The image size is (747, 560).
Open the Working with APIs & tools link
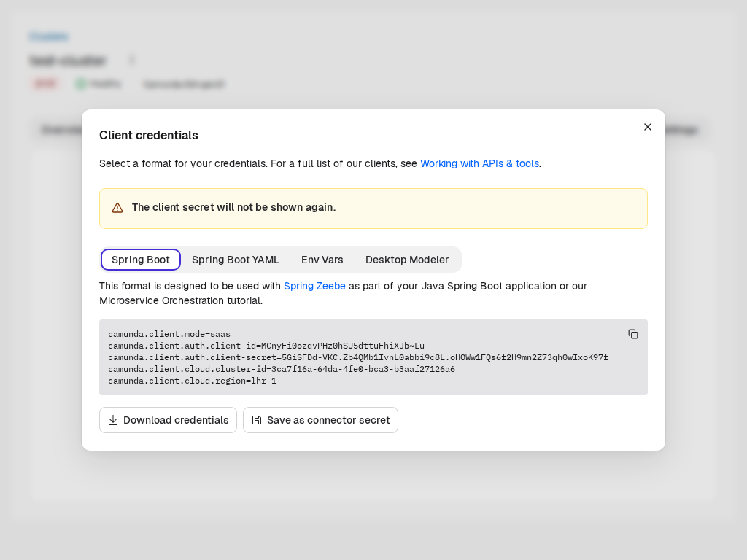pyautogui.click(x=480, y=163)
